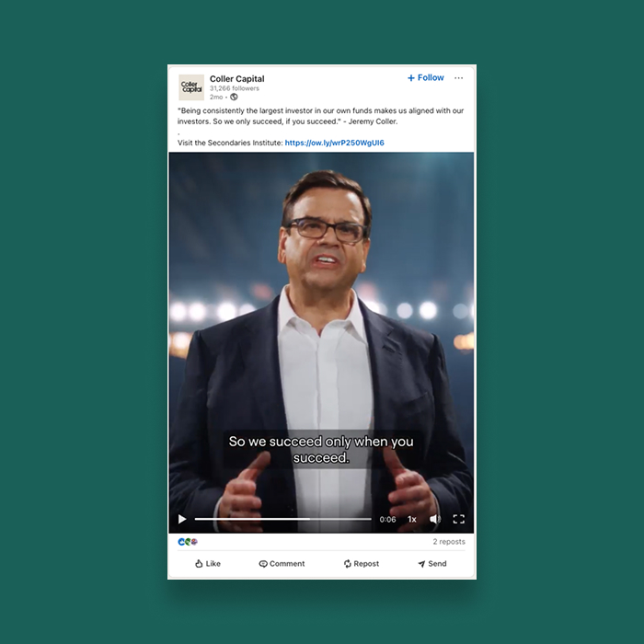Send the post via paper plane
This screenshot has width=644, height=644.
(x=432, y=563)
